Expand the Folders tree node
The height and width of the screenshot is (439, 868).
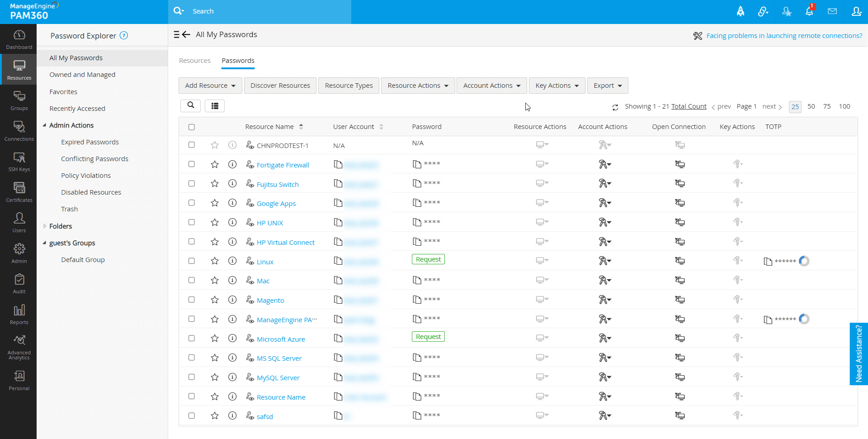45,226
